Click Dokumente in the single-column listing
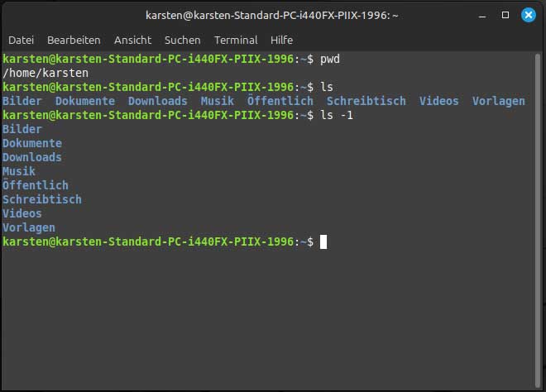546x392 pixels. (x=32, y=143)
